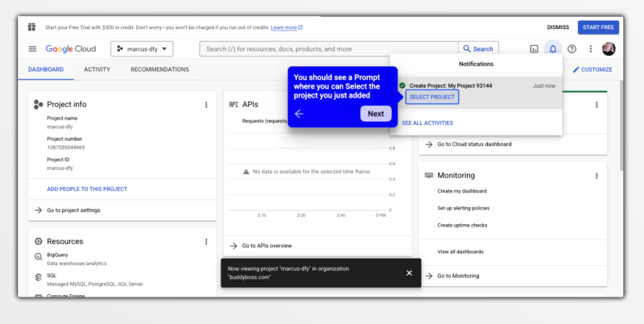Open the help question mark icon
Screen dimensions: 644x324
pos(572,49)
